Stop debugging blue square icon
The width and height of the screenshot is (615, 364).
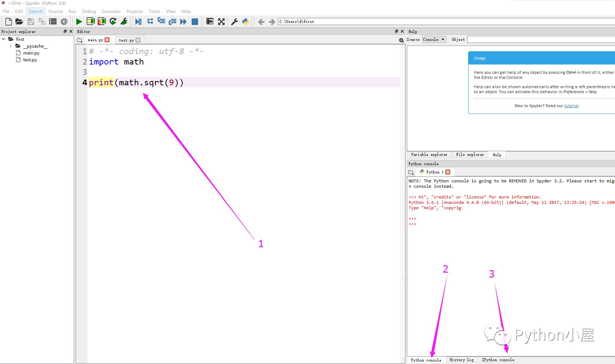coord(195,21)
